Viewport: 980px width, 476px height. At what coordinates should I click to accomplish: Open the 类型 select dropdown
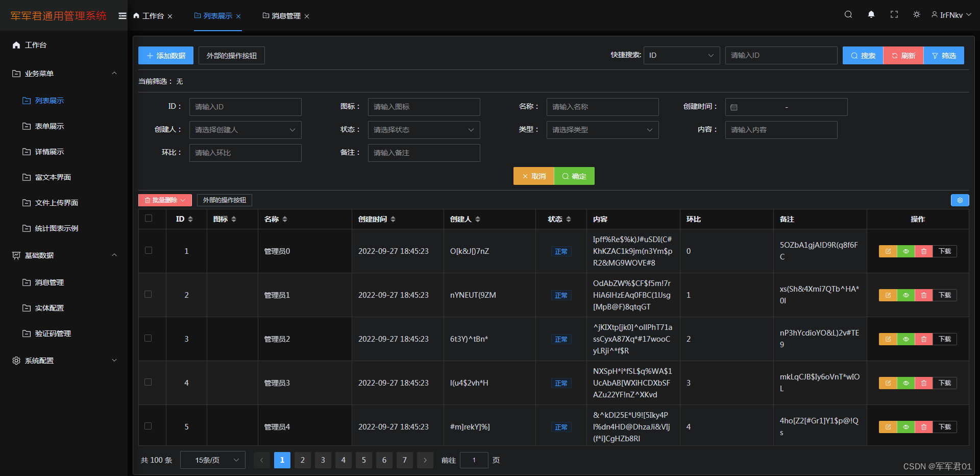[x=602, y=130]
